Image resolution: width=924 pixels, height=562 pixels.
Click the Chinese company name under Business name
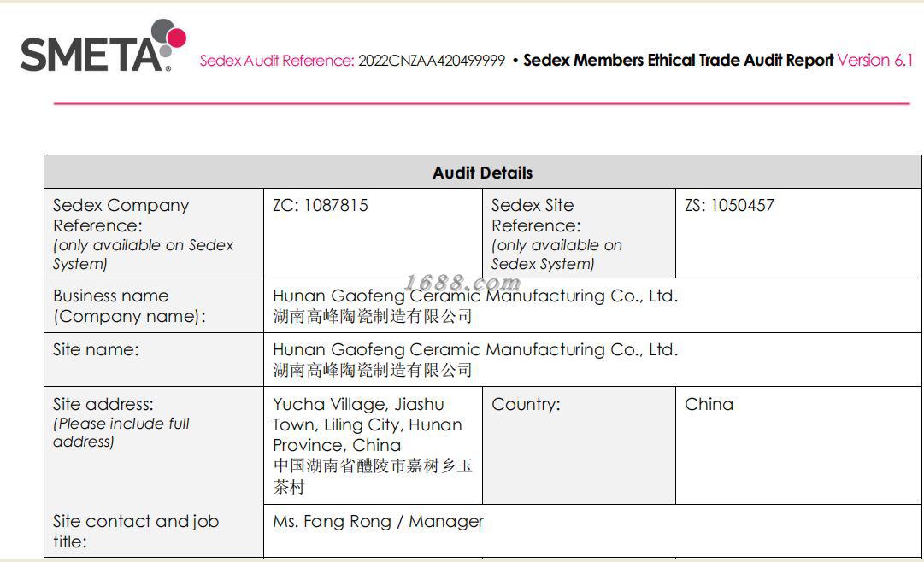(373, 316)
